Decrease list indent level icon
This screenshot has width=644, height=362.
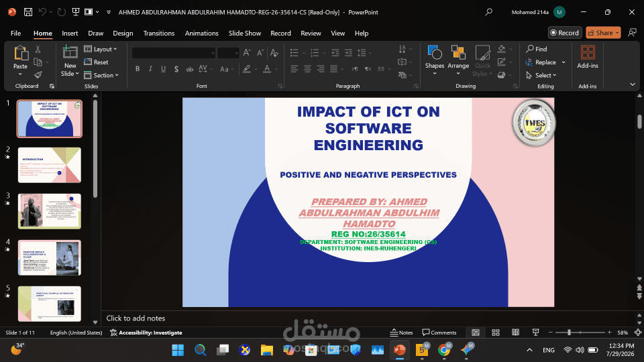(335, 52)
